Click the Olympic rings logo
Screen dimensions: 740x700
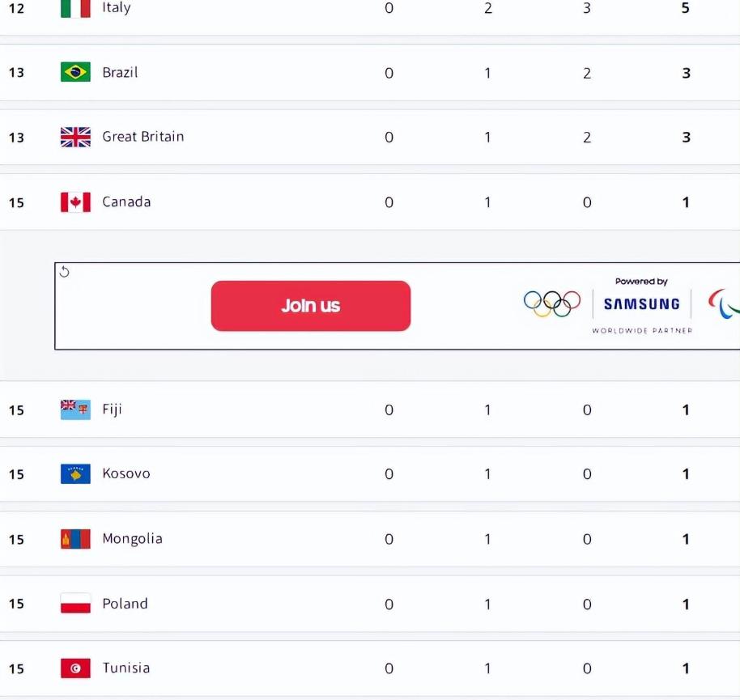(551, 303)
